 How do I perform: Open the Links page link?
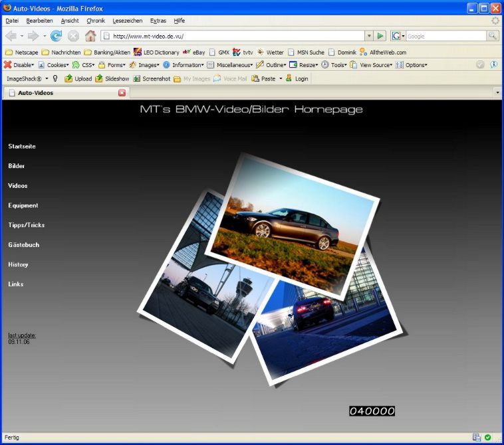pos(16,284)
